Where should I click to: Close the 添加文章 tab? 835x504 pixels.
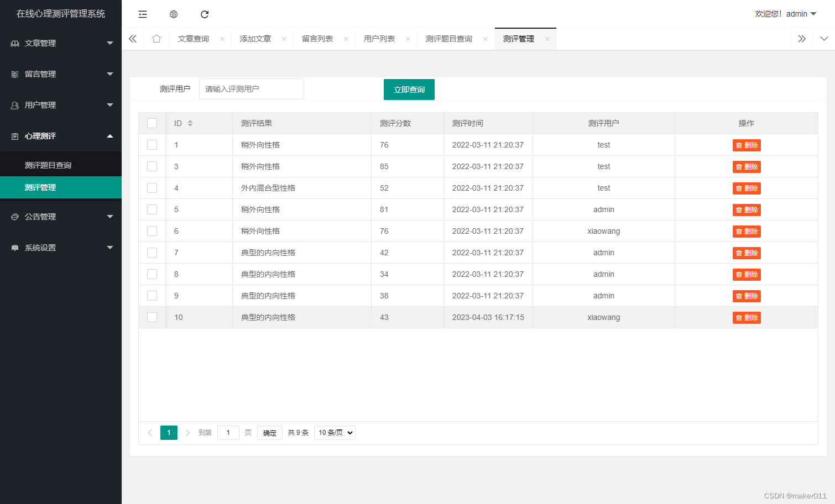tap(284, 39)
